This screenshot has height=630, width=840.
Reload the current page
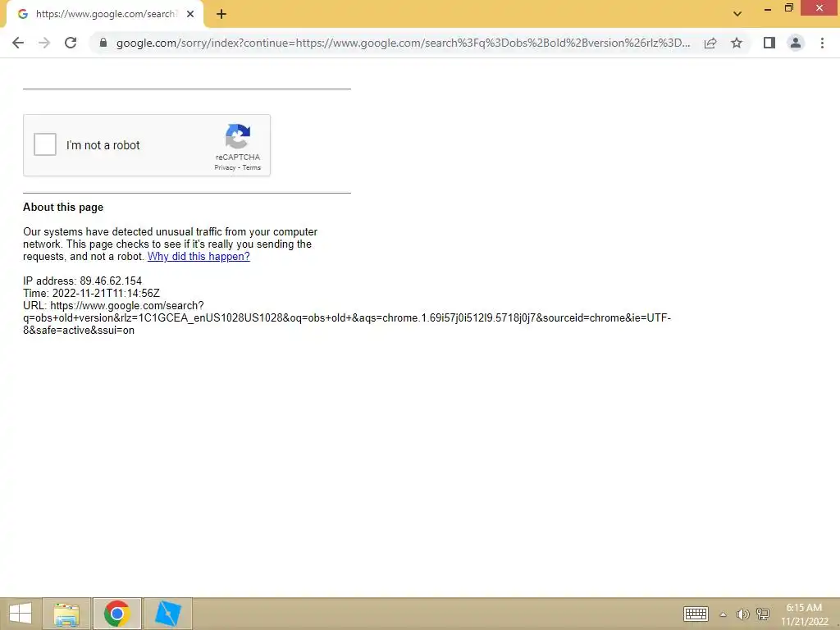71,43
